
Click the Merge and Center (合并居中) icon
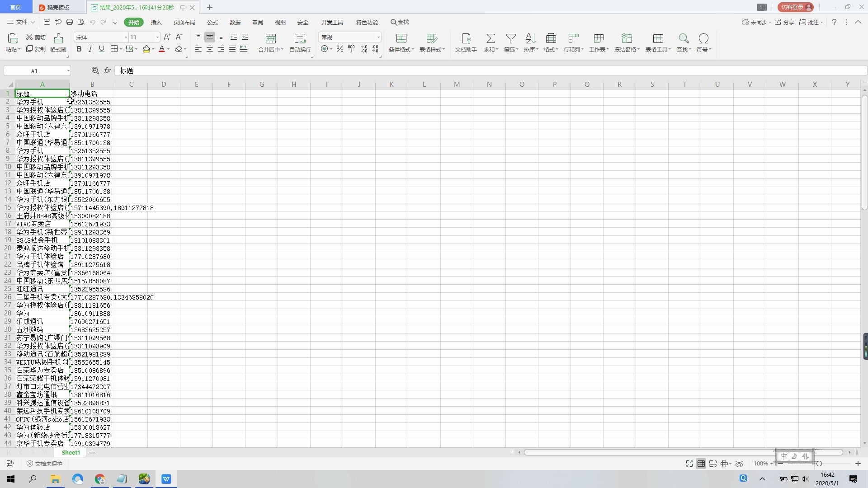(271, 38)
